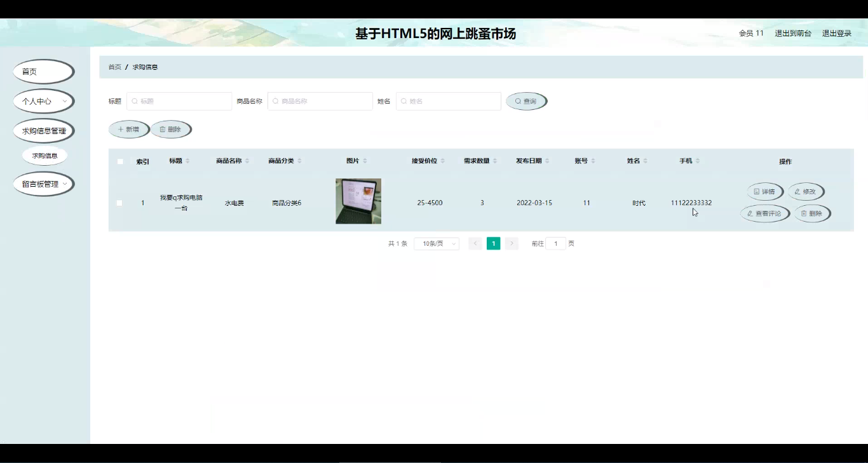Open the laptop product thumbnail image

(358, 201)
